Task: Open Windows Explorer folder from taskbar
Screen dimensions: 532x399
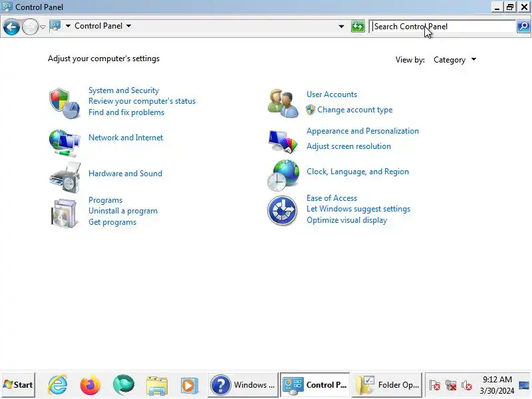Action: pyautogui.click(x=156, y=386)
